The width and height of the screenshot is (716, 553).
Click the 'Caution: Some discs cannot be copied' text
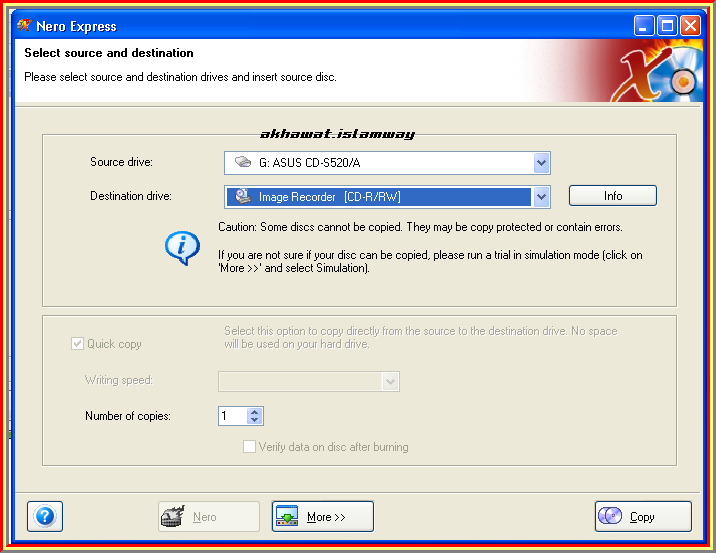(420, 227)
